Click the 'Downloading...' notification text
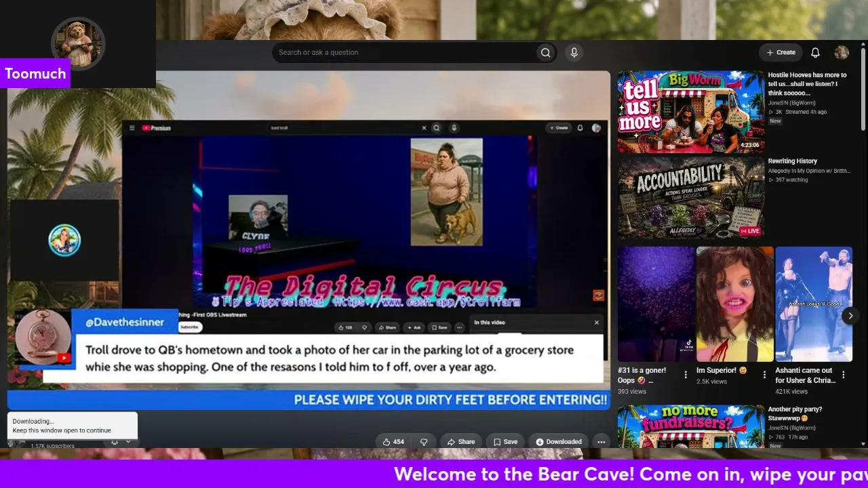Screen dimensions: 868x488 click(33, 422)
